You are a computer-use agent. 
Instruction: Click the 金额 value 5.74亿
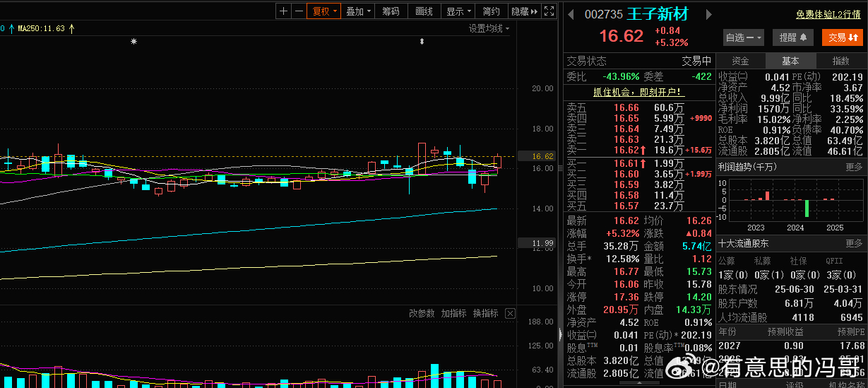tap(697, 246)
